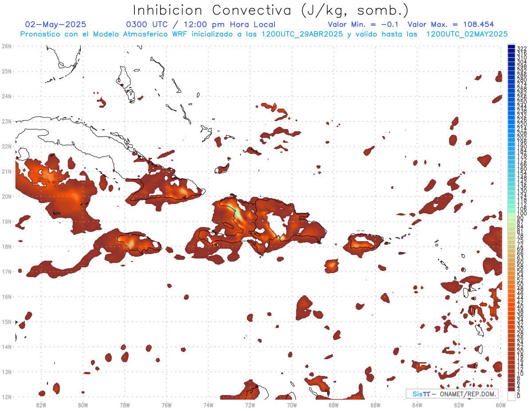Click the '74W' longitude label
Viewport: 532px width, 411px height.
[208, 405]
